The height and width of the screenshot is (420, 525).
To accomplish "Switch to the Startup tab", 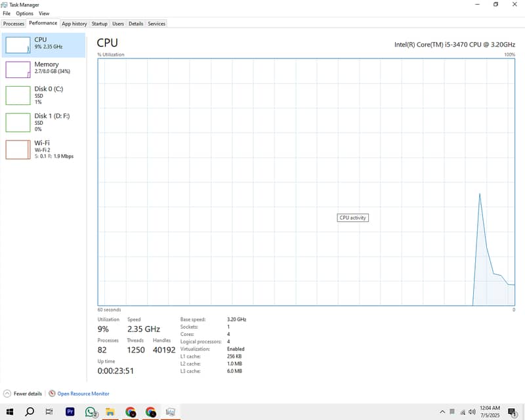I will tap(100, 24).
